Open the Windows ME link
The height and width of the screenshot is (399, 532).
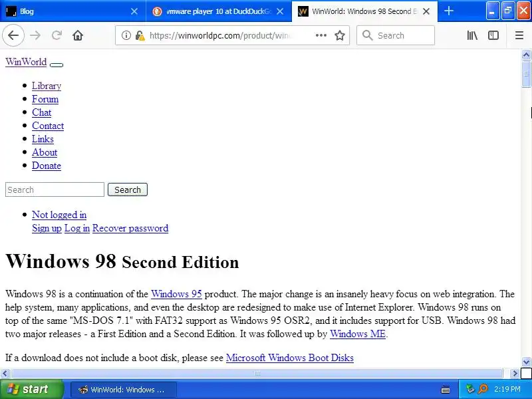coord(358,334)
